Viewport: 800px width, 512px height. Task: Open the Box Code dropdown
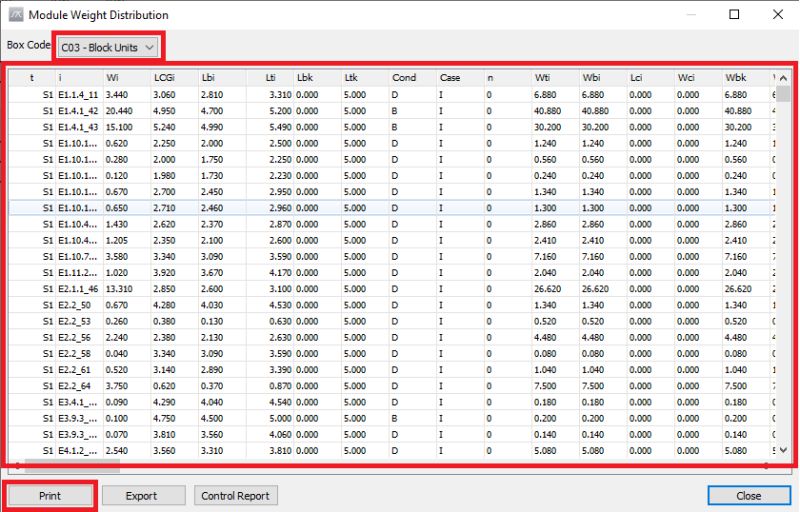tap(108, 47)
